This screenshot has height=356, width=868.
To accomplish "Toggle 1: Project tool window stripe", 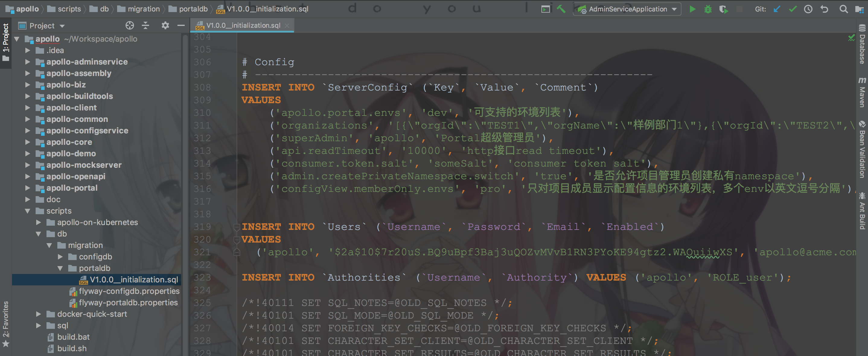I will [x=6, y=43].
